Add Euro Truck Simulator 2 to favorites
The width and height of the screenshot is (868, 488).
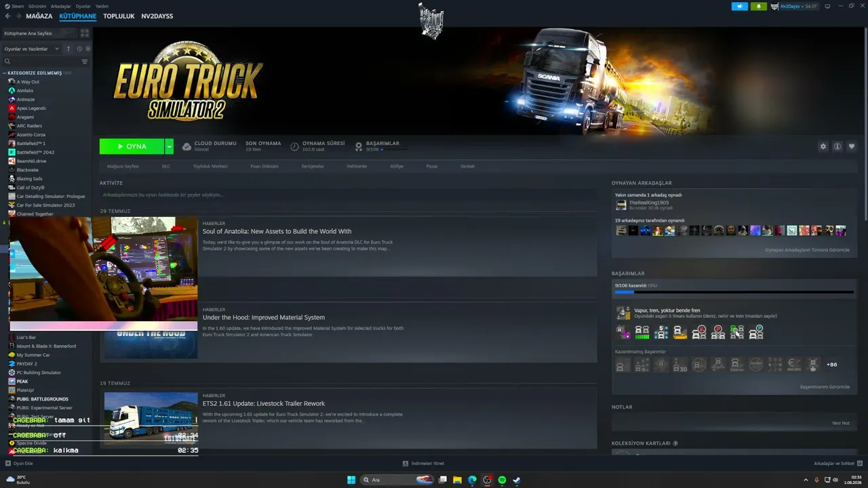click(852, 146)
